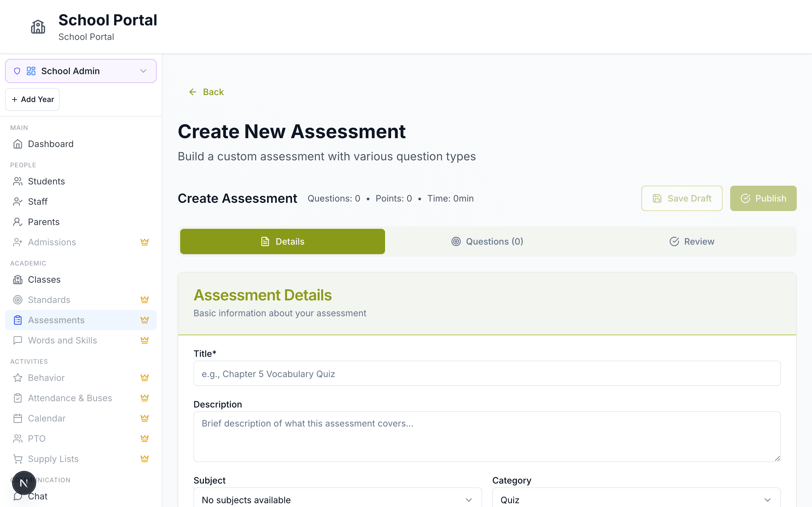Click the Publish button
Image resolution: width=812 pixels, height=507 pixels.
point(763,198)
